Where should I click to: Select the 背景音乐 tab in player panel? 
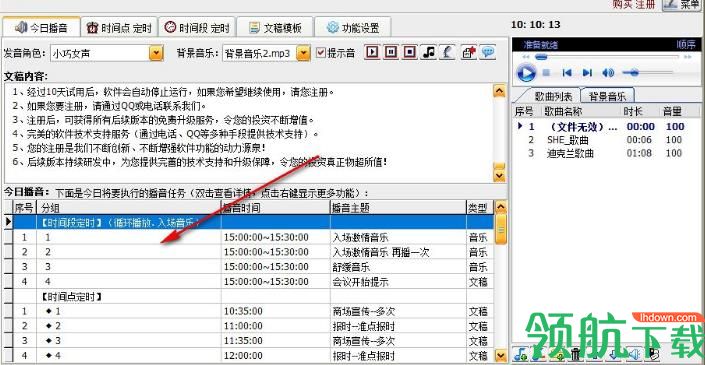click(607, 96)
